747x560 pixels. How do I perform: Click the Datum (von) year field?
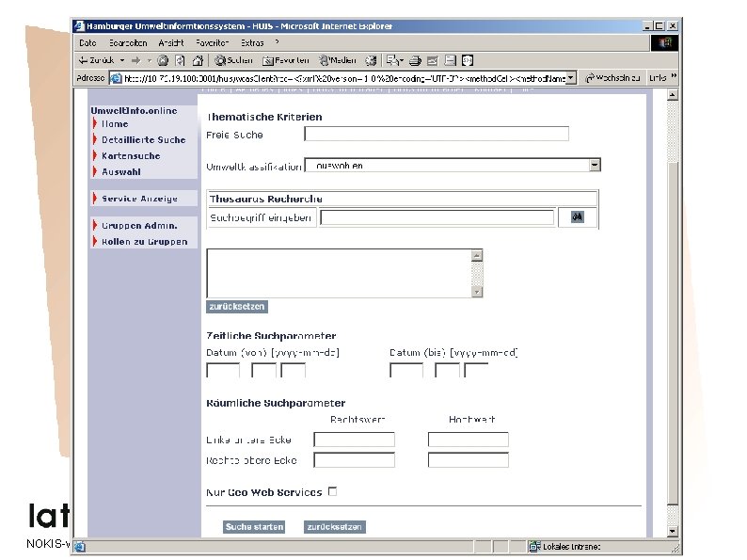tap(223, 370)
